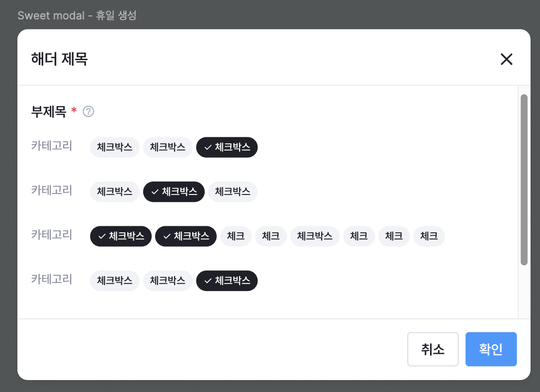Select the first 체크박스 chip in first row

click(x=114, y=147)
